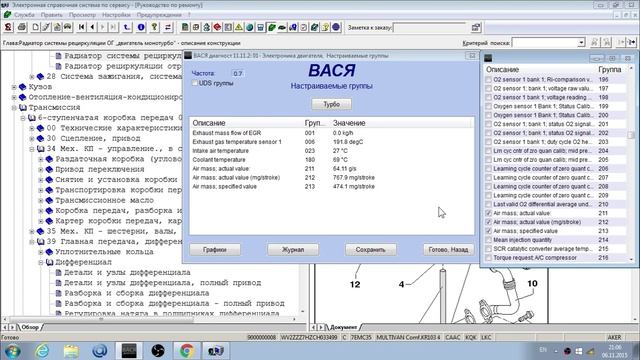
Task: Switch to the Обзор tab
Action: [30, 327]
